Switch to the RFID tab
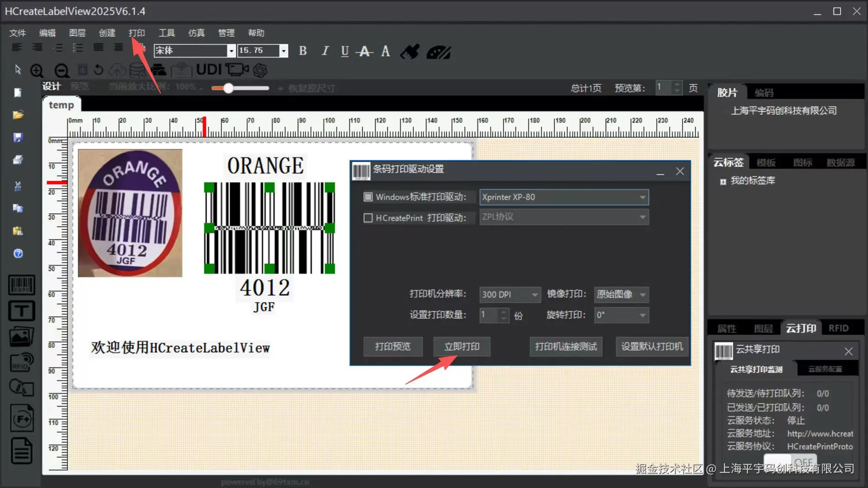The height and width of the screenshot is (488, 868). click(838, 328)
